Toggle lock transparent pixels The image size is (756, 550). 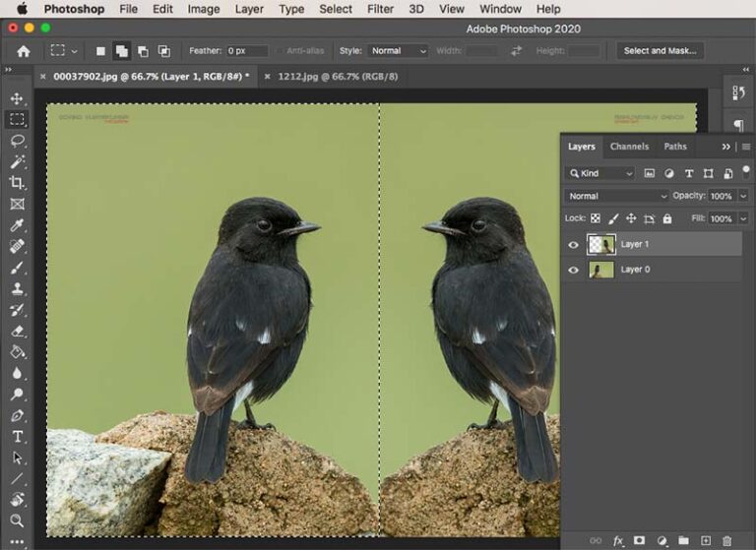tap(596, 218)
